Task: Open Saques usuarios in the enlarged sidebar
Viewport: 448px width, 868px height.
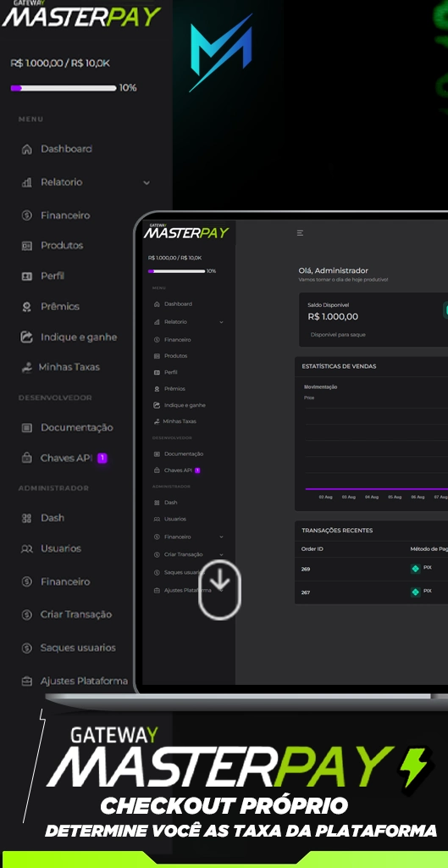Action: pos(69,648)
